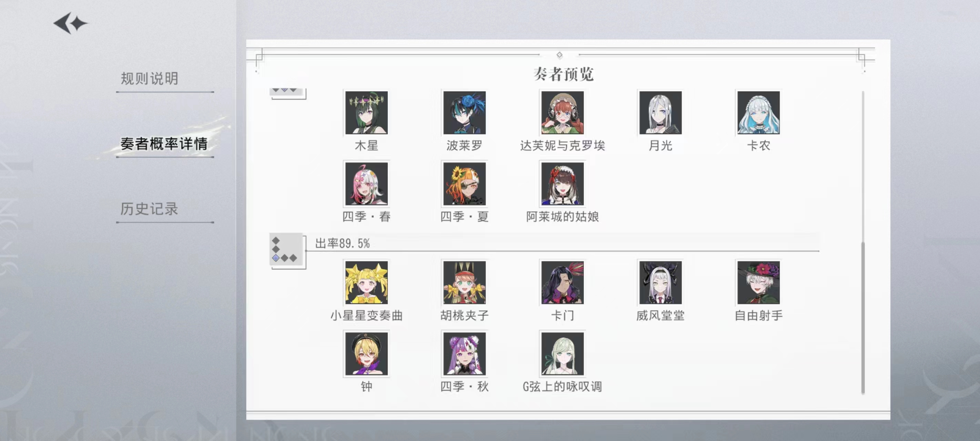The height and width of the screenshot is (441, 980).
Task: Go back with the arrow-star icon
Action: 70,23
